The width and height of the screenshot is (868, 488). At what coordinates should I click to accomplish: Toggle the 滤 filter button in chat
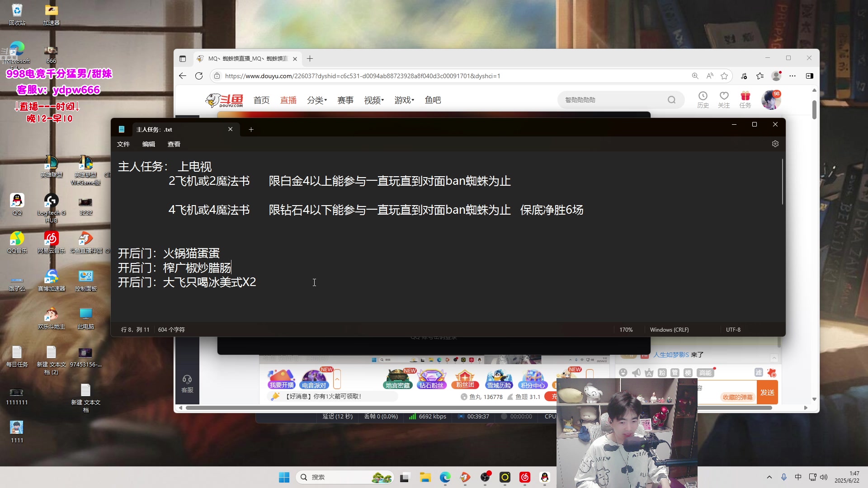pyautogui.click(x=759, y=373)
